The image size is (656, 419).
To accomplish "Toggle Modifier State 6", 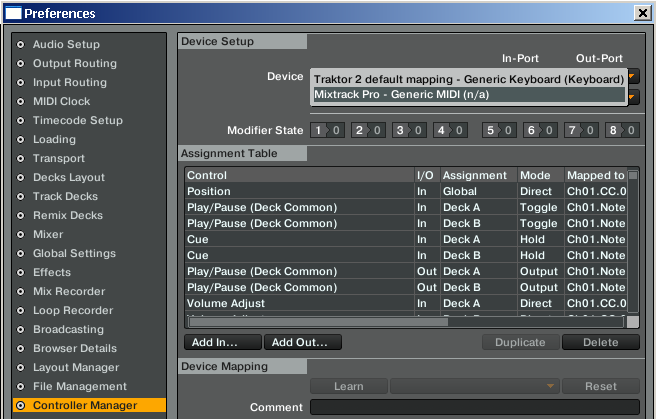I will tap(540, 130).
